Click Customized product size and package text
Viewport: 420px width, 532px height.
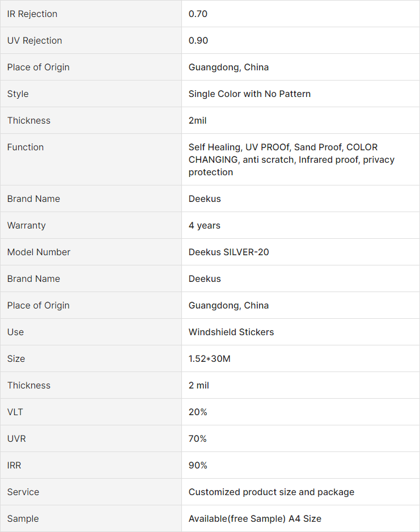[x=271, y=492]
